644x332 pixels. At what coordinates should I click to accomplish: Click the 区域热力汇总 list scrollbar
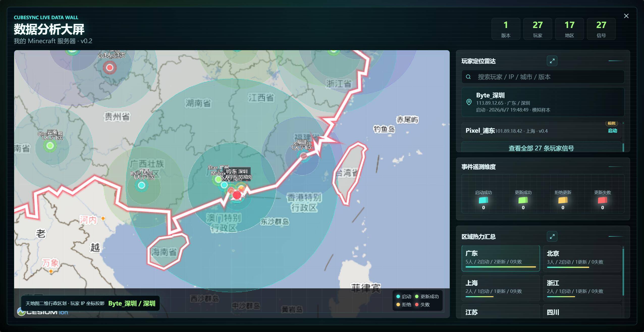tap(623, 272)
